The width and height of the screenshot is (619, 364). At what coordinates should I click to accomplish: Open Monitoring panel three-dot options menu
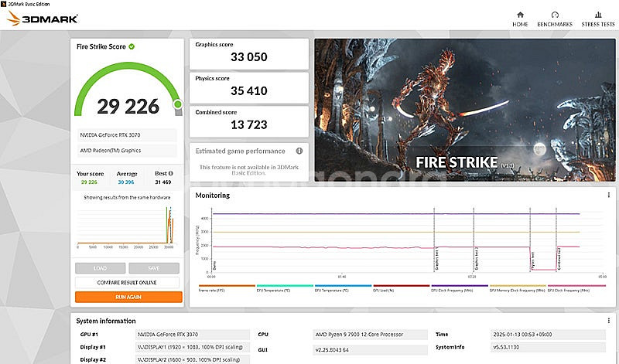click(x=608, y=195)
